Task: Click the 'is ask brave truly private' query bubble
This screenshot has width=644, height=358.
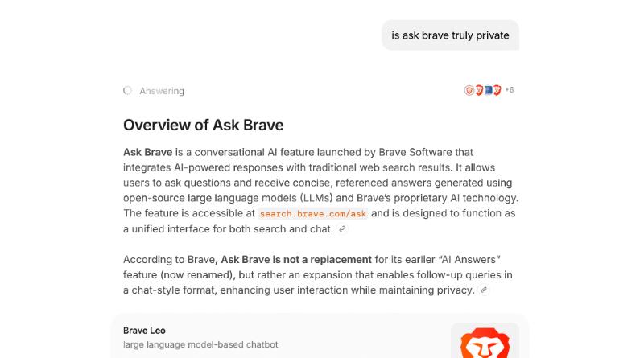Action: (450, 35)
